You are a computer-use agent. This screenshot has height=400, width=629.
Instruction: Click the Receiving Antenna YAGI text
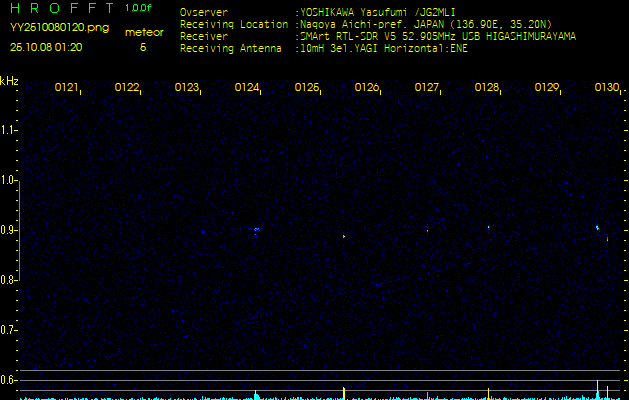383,49
